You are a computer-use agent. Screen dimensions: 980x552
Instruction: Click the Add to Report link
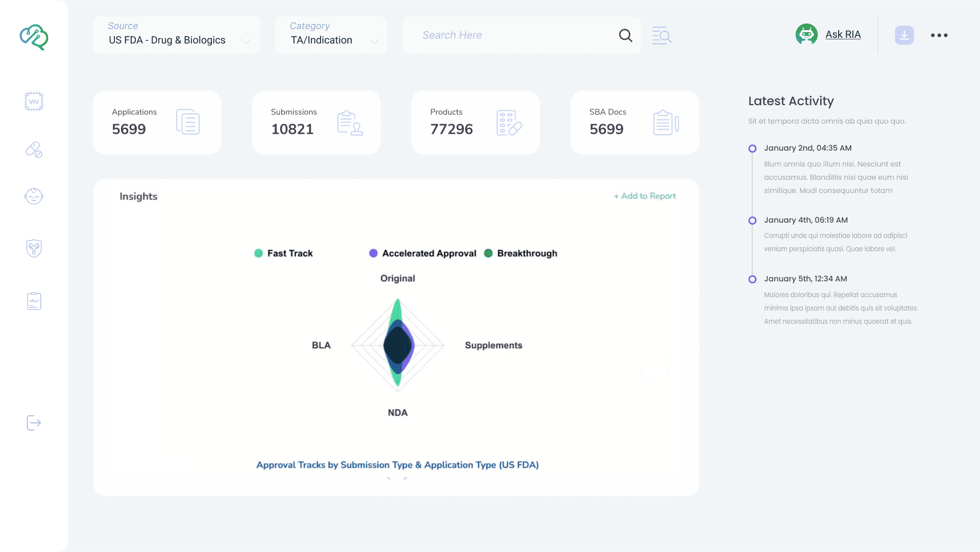pyautogui.click(x=645, y=196)
